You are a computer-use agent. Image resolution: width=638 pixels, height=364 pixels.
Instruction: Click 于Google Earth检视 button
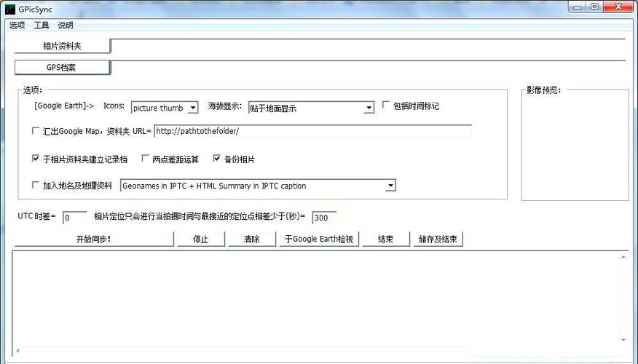point(319,239)
